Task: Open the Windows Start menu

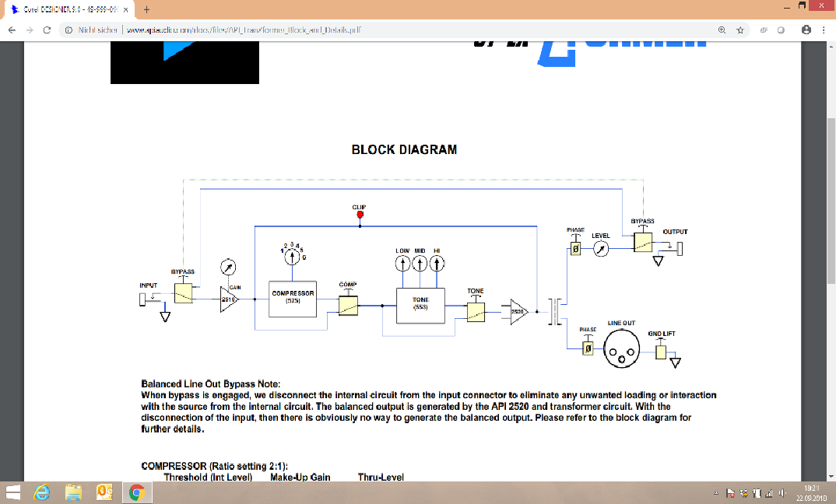Action: click(15, 492)
